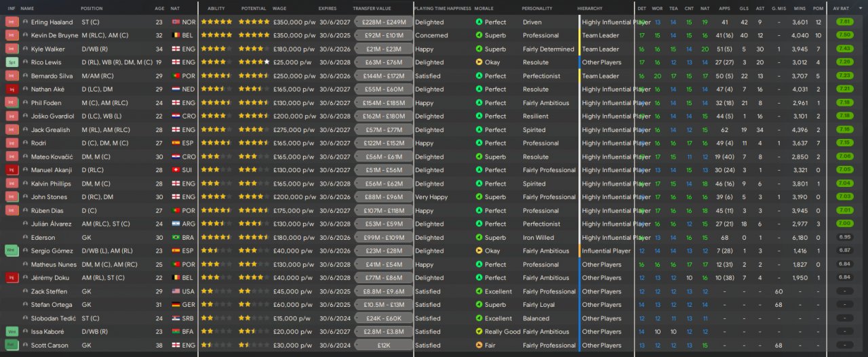Select Rodri's position D (C), DM, M (C)
Image resolution: width=868 pixels, height=357 pixels.
click(x=104, y=144)
